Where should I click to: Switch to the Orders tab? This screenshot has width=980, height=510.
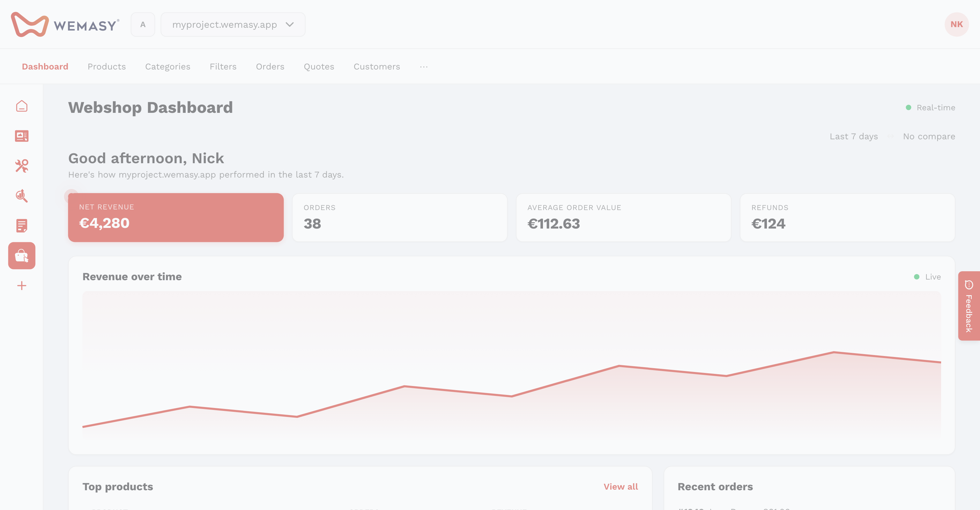(270, 67)
